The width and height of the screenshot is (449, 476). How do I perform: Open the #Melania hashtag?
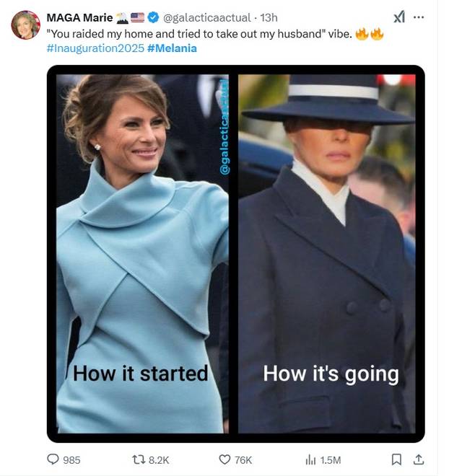(x=172, y=48)
